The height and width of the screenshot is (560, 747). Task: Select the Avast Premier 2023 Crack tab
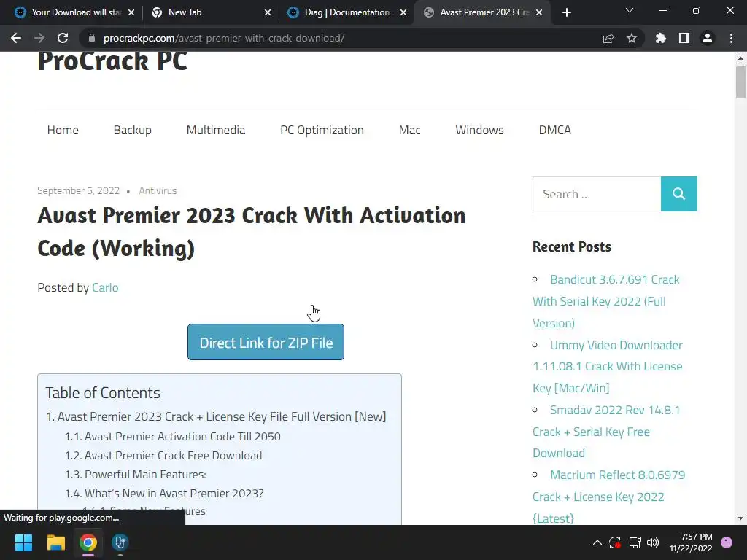coord(482,12)
